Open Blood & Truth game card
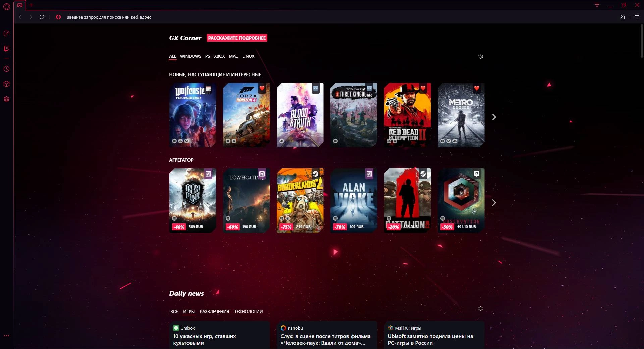The width and height of the screenshot is (644, 349). click(300, 115)
